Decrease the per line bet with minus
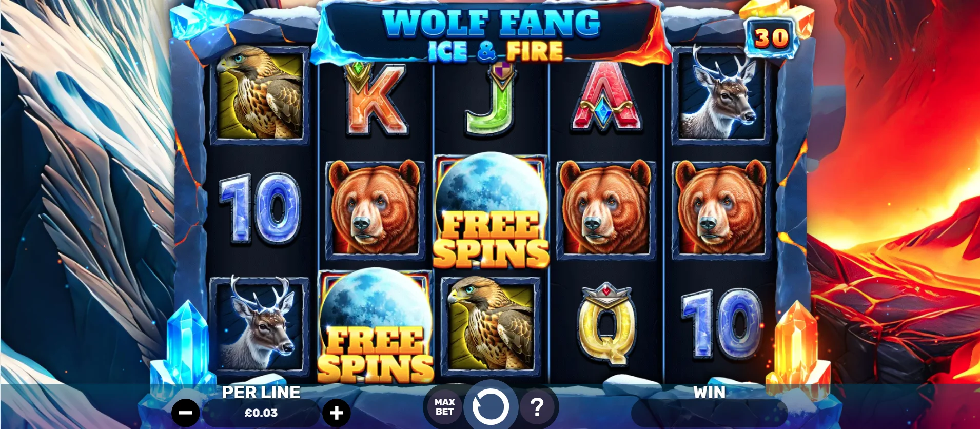980x429 pixels. click(185, 413)
